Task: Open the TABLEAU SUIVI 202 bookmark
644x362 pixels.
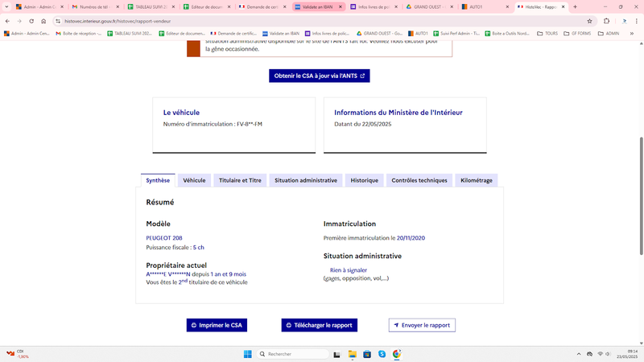Action: (x=130, y=34)
